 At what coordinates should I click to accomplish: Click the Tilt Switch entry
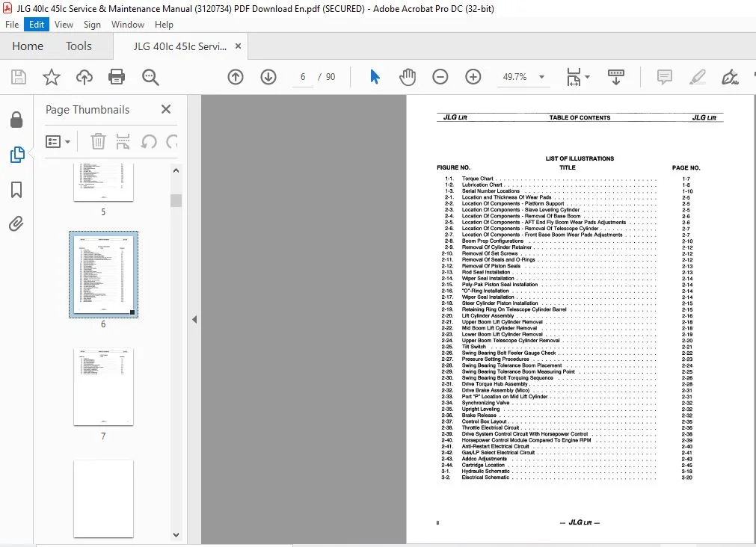coord(473,347)
